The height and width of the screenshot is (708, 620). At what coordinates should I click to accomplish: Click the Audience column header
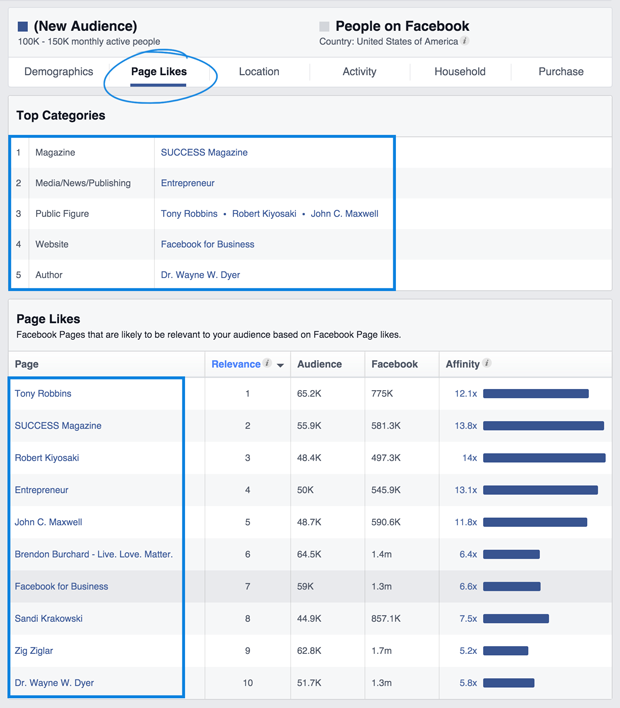coord(319,364)
